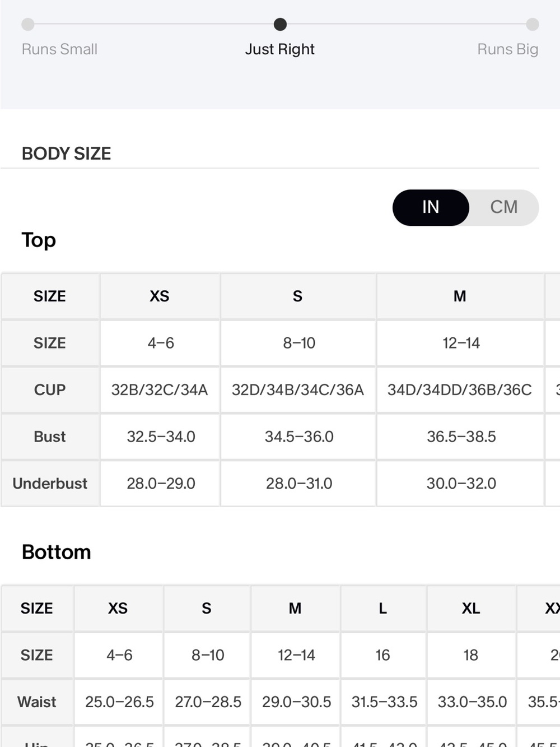
Task: Select XL column header in Bottom table
Action: pyautogui.click(x=471, y=608)
